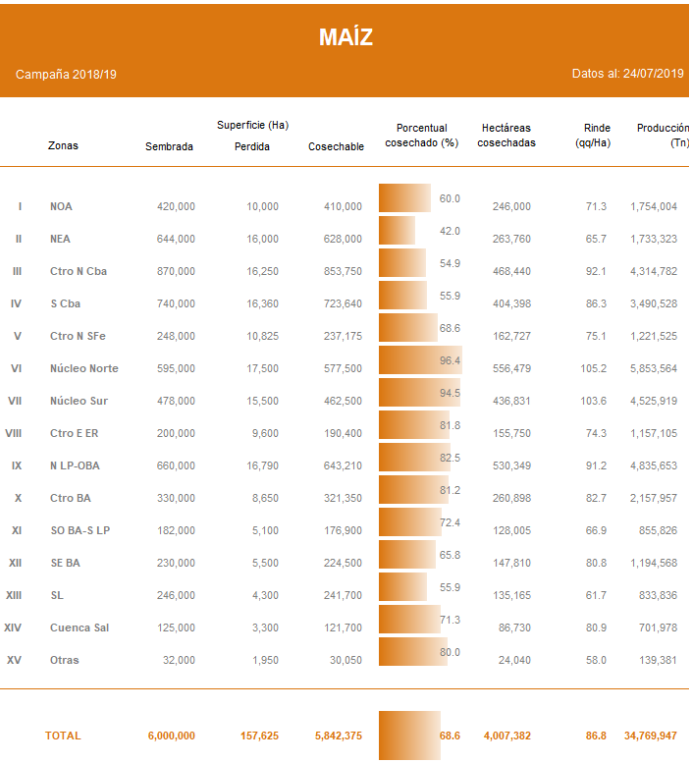Click the Porcentual cosechado (%) header
The image size is (689, 762).
coord(421,135)
